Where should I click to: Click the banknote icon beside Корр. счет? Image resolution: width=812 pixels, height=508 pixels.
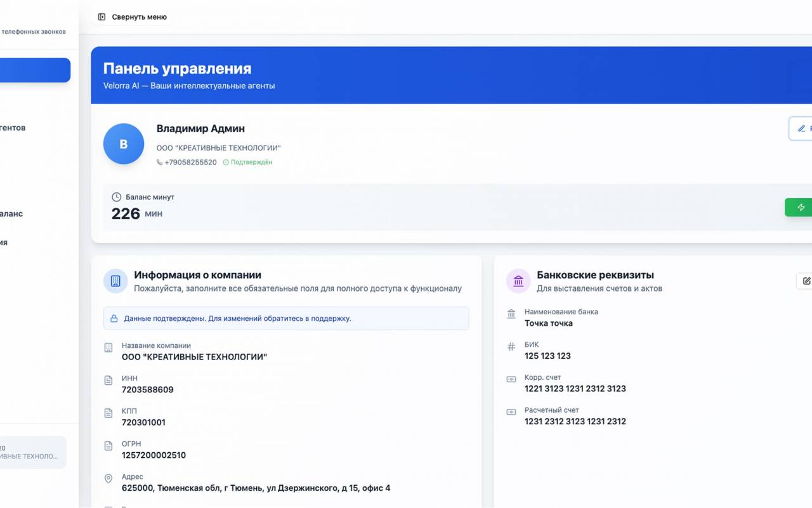(x=511, y=379)
